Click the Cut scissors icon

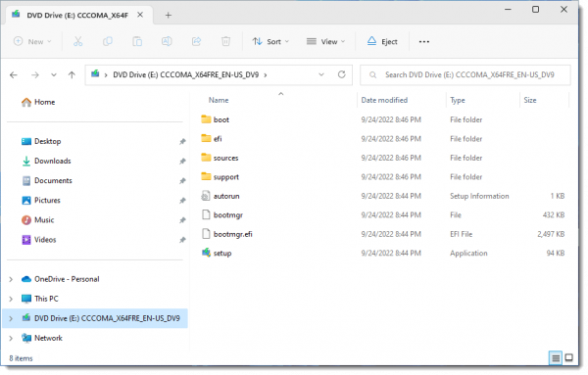pyautogui.click(x=78, y=41)
